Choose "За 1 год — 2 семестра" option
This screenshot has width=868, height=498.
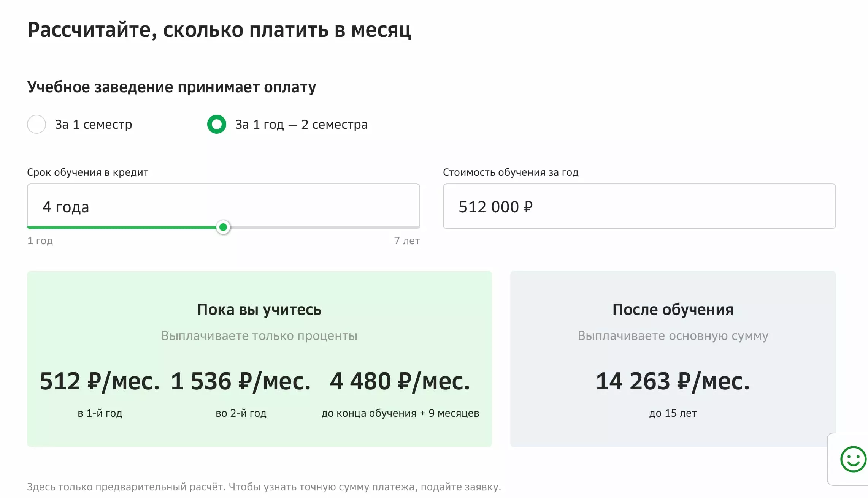(x=217, y=124)
